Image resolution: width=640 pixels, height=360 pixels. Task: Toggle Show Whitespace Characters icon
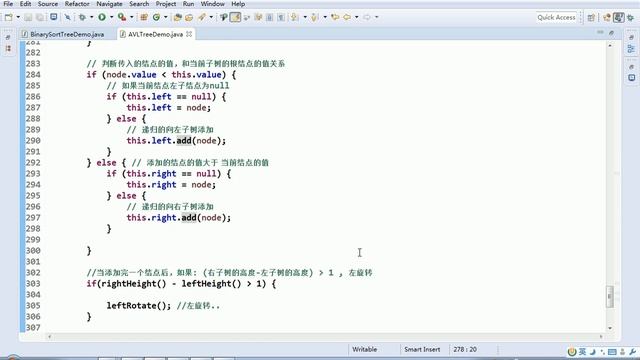281,17
